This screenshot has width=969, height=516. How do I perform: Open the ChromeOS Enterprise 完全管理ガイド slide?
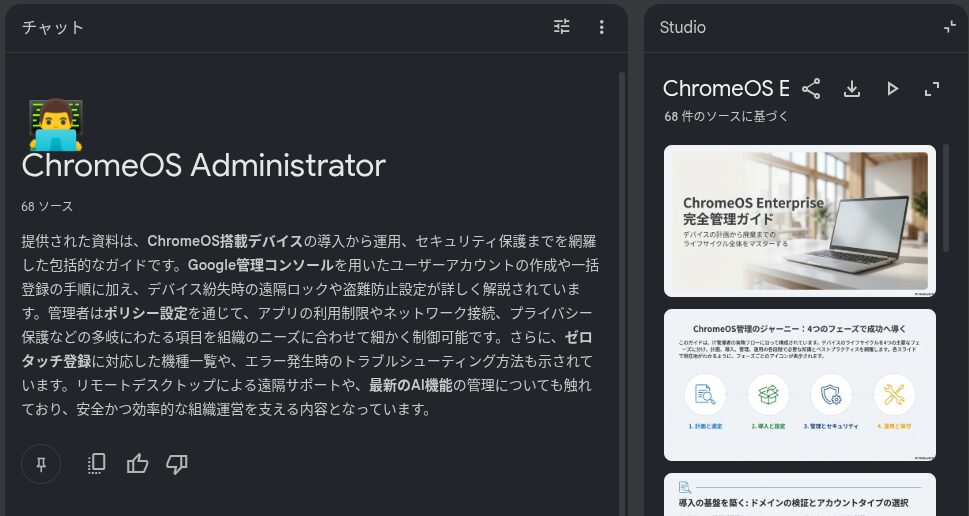[799, 220]
